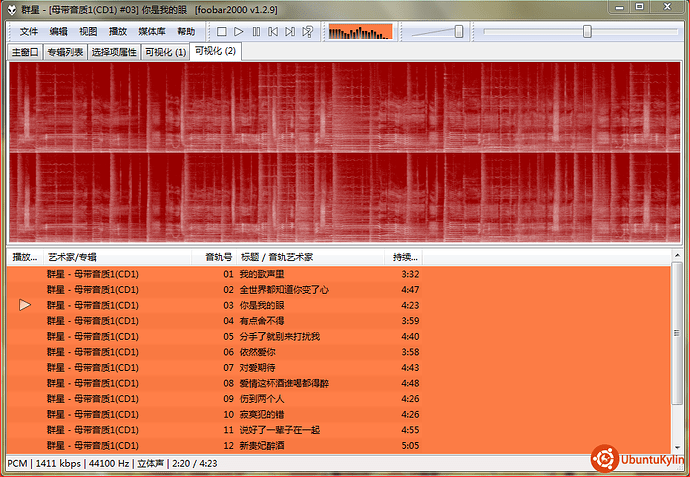The width and height of the screenshot is (690, 477).
Task: Adjust the volume slider handle
Action: tap(459, 32)
